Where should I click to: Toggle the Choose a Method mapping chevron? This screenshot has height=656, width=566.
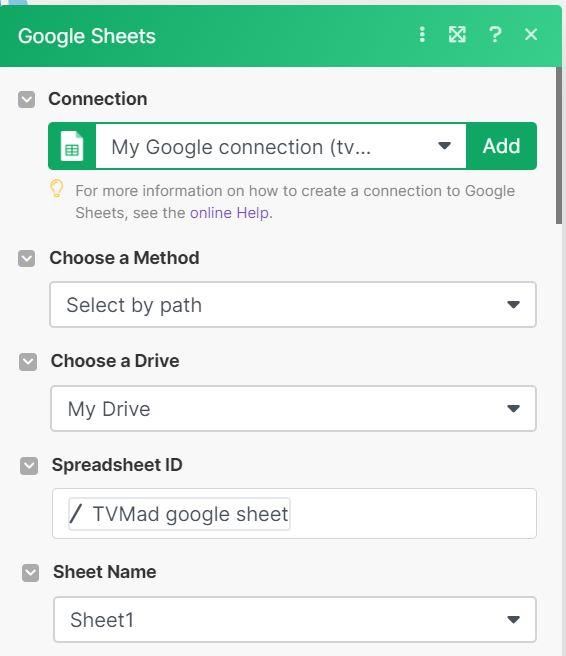pos(26,258)
